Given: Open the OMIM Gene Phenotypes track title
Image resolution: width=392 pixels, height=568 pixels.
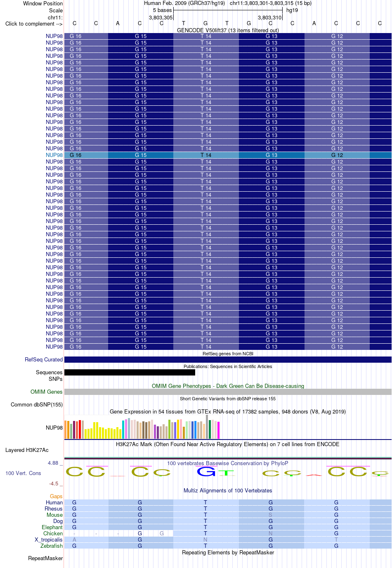Looking at the screenshot, I should 228,386.
